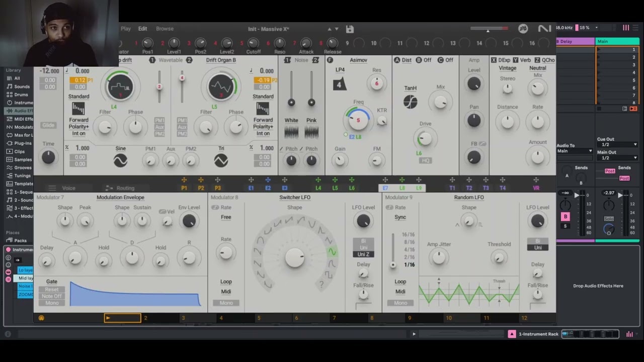Click the red Stop All Clips button
Viewport: 644px width, 362px height.
[633, 109]
